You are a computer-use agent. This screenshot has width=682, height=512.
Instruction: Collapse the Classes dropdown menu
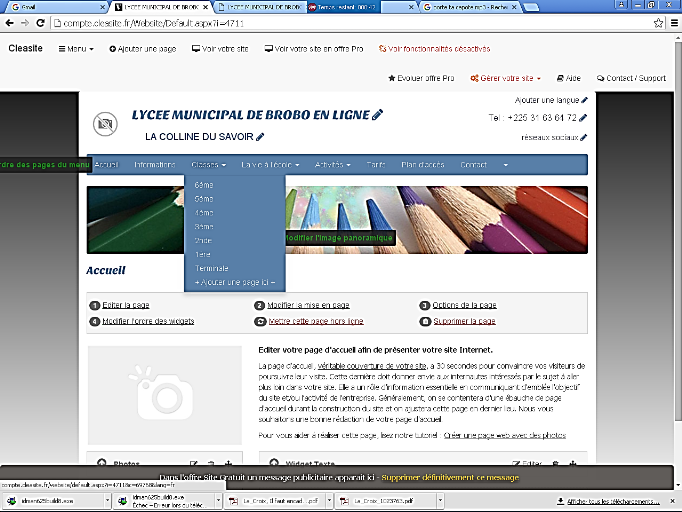[208, 165]
